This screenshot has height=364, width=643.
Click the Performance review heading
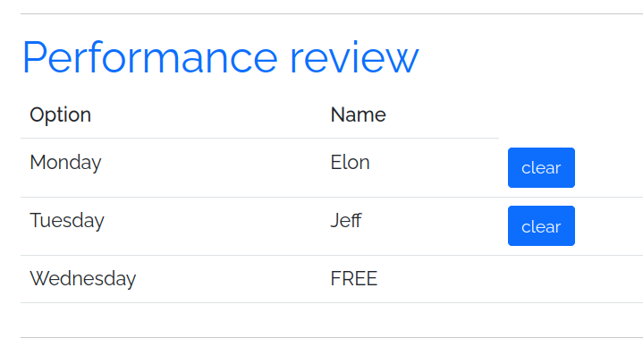[x=220, y=57]
